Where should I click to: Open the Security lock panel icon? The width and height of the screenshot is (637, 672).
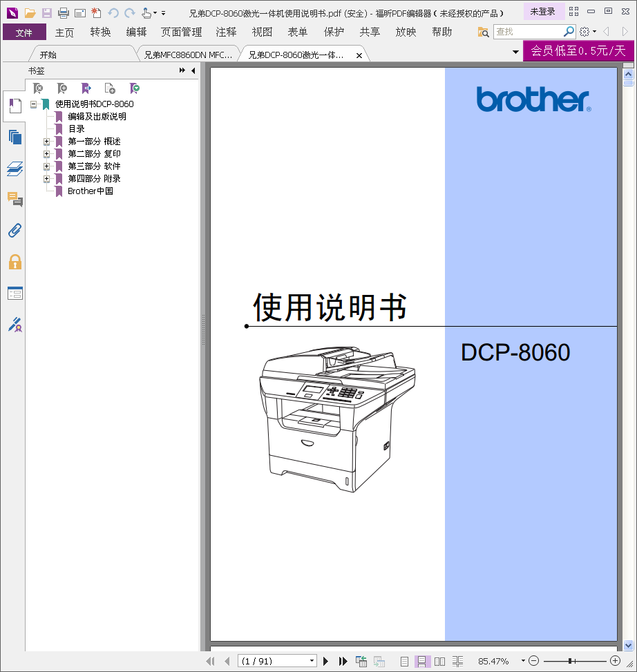click(15, 262)
